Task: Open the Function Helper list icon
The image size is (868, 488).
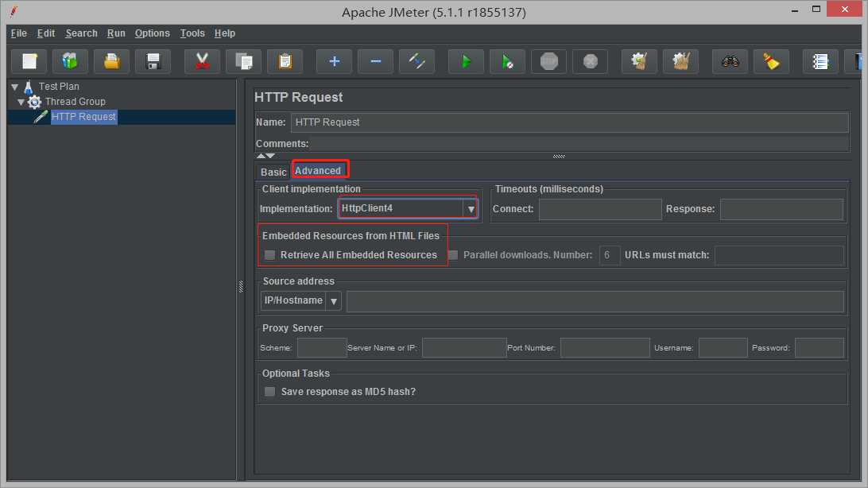Action: click(820, 61)
